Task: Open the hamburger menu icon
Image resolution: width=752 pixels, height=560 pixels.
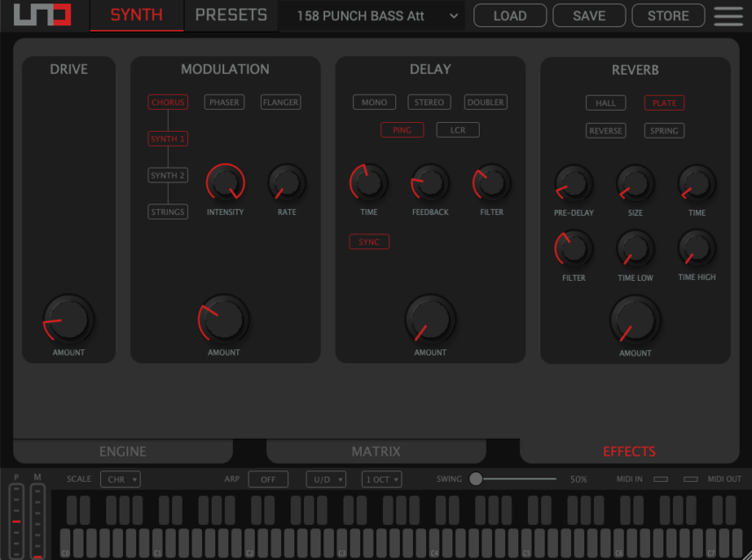Action: [x=728, y=16]
